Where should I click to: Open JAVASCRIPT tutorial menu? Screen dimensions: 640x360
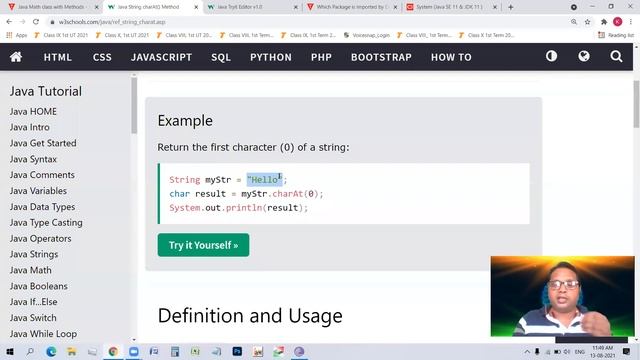pos(161,57)
